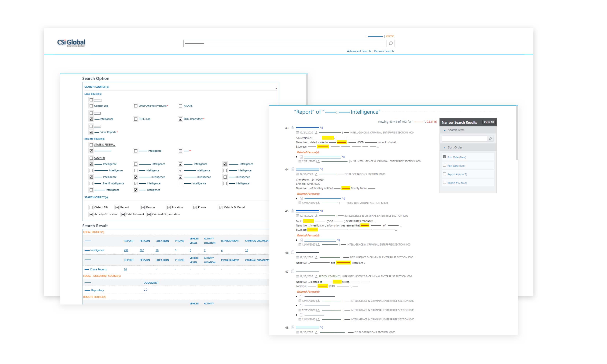Collapse the Search Term section
The width and height of the screenshot is (607, 364).
pyautogui.click(x=445, y=130)
